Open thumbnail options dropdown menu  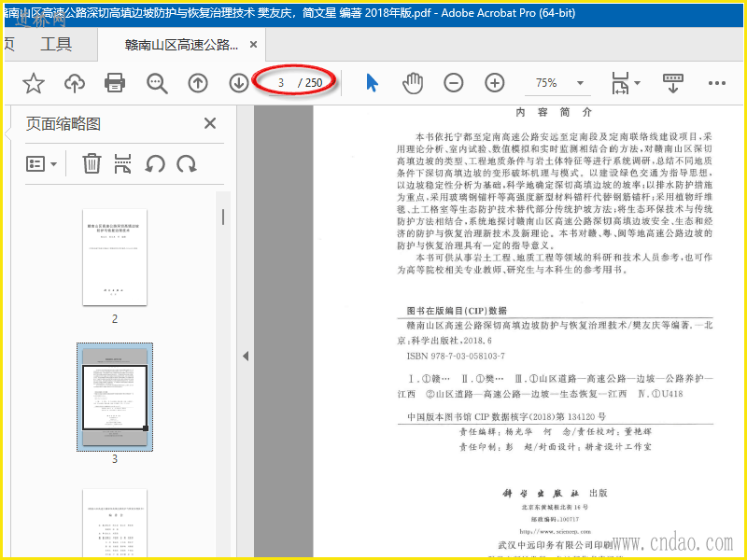pyautogui.click(x=41, y=164)
